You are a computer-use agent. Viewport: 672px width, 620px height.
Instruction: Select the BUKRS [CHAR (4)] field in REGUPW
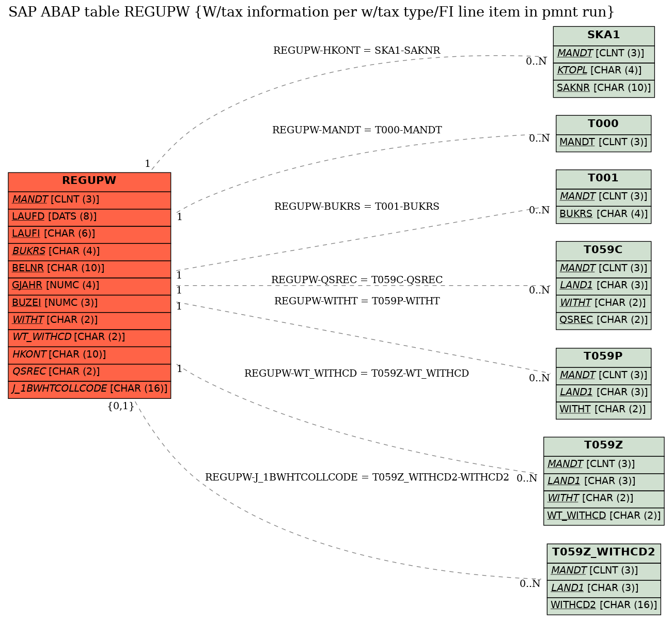89,252
